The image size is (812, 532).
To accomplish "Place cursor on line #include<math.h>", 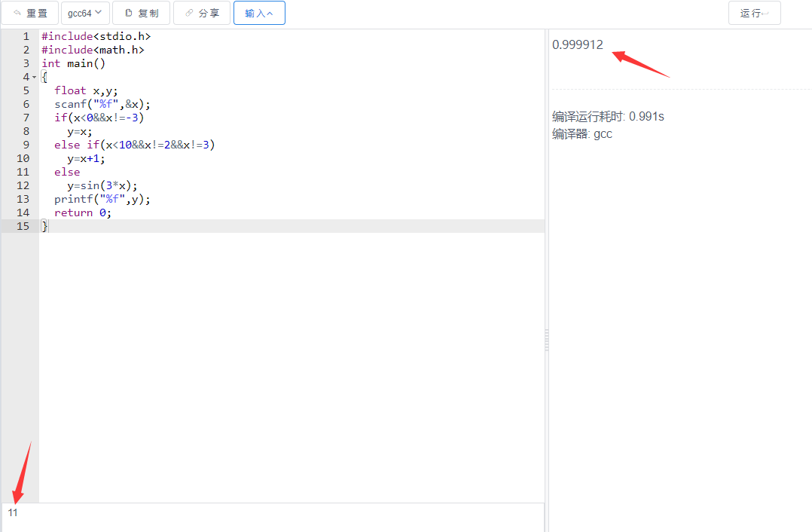I will pyautogui.click(x=93, y=50).
